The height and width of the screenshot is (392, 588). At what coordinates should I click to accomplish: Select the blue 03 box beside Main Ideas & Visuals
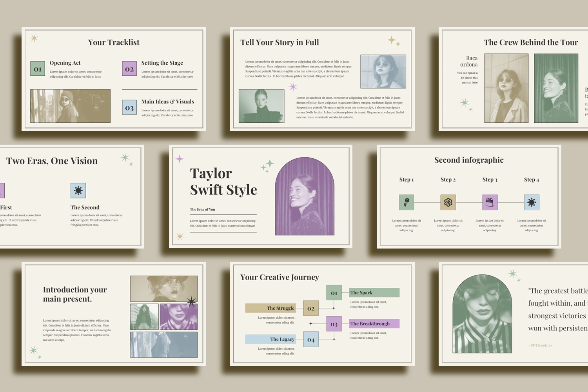click(129, 107)
